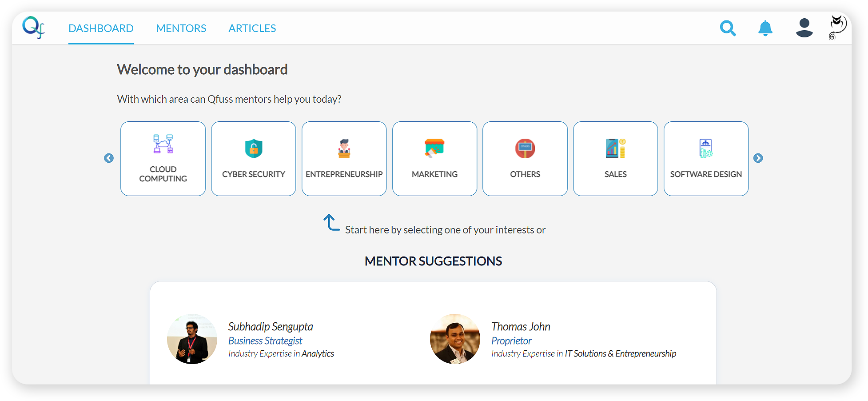The height and width of the screenshot is (401, 868).
Task: Click the Qfuss logo
Action: click(x=34, y=28)
